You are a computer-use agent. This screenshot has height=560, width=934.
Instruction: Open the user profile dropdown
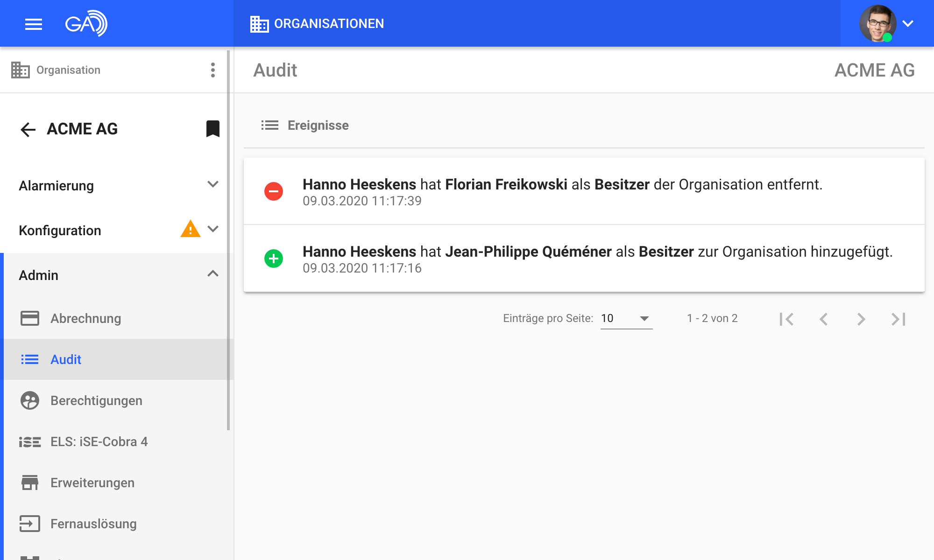pyautogui.click(x=907, y=24)
